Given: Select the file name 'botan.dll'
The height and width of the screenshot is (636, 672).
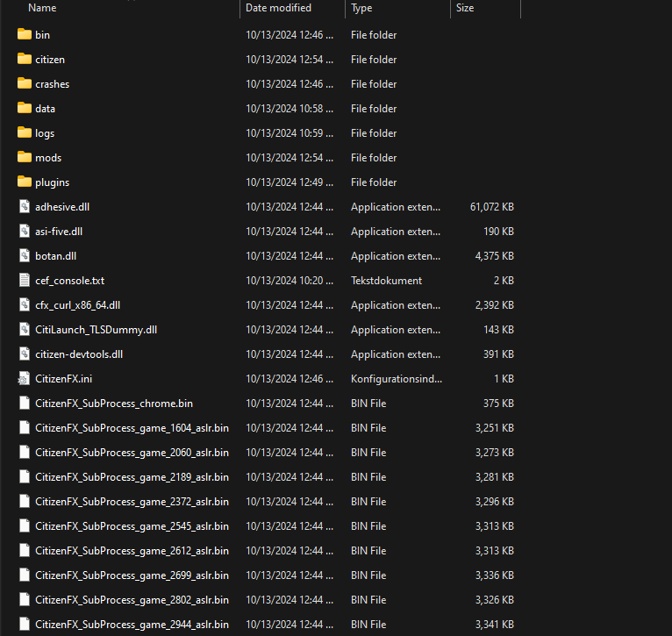Looking at the screenshot, I should pyautogui.click(x=56, y=256).
